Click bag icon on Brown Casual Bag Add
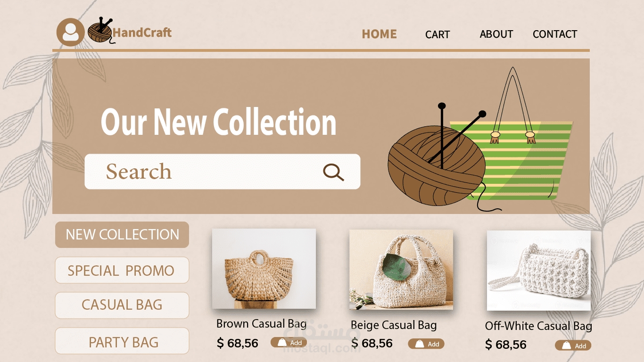Image resolution: width=644 pixels, height=362 pixels. click(282, 343)
